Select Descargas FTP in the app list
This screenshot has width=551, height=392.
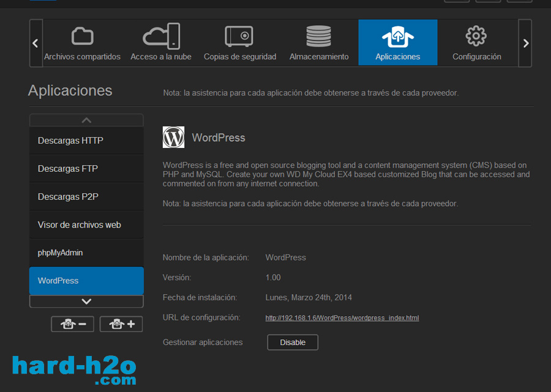click(86, 168)
